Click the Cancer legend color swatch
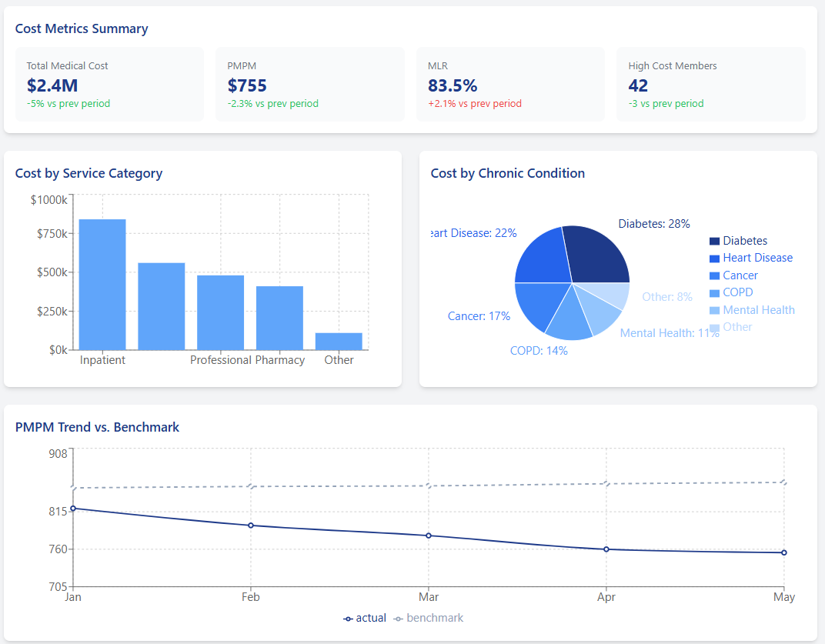825x644 pixels. [x=714, y=275]
